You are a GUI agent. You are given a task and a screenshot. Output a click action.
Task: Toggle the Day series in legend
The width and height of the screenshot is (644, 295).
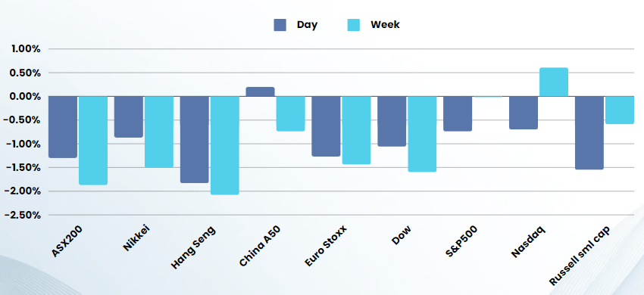coord(295,25)
